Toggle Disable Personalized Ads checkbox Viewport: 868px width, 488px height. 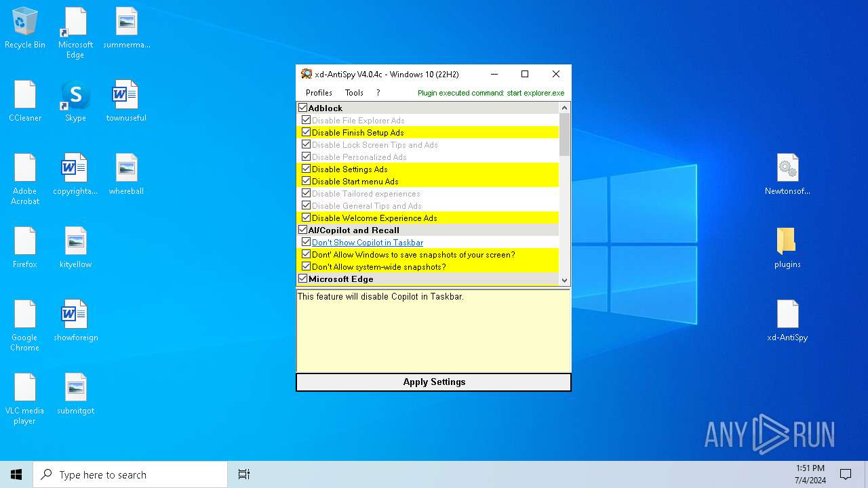307,157
